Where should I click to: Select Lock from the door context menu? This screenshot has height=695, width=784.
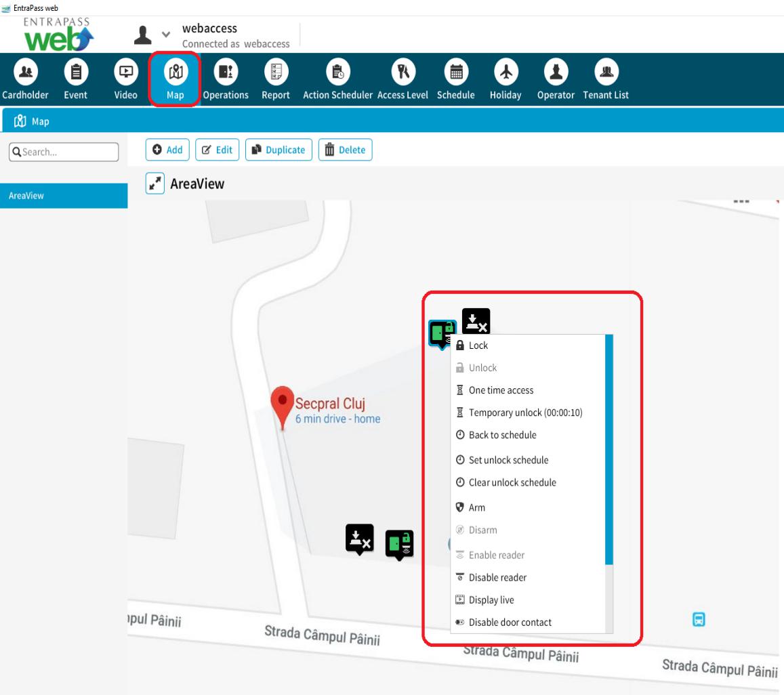[478, 345]
